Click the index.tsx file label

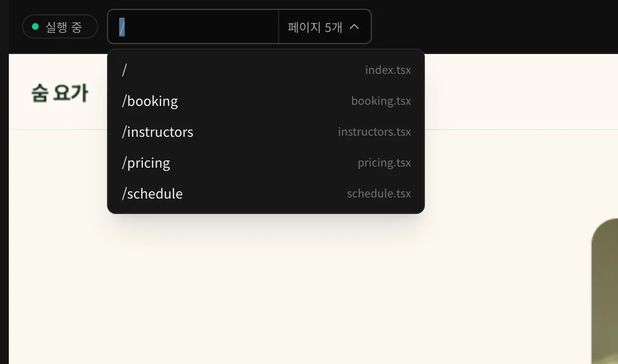click(388, 70)
